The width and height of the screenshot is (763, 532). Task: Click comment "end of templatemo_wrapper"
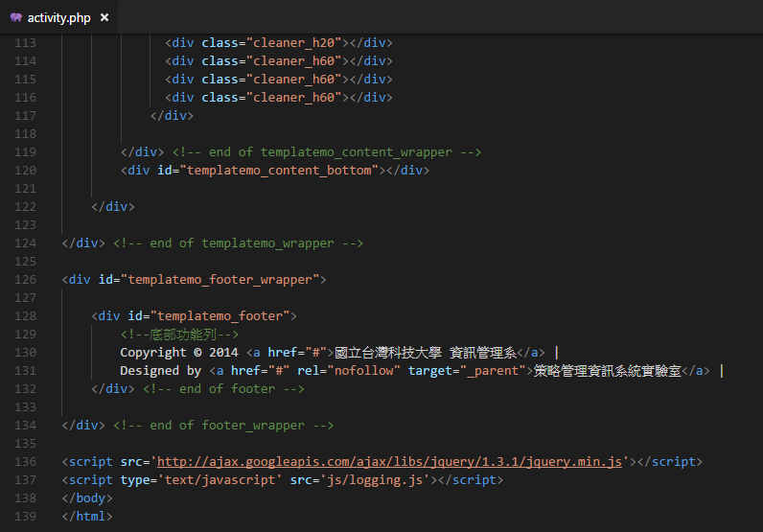pyautogui.click(x=238, y=243)
